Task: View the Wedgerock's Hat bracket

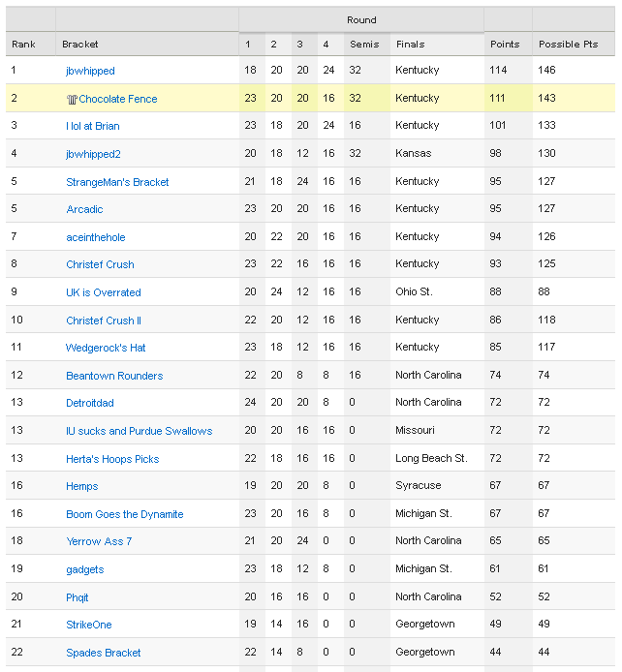Action: coord(106,348)
